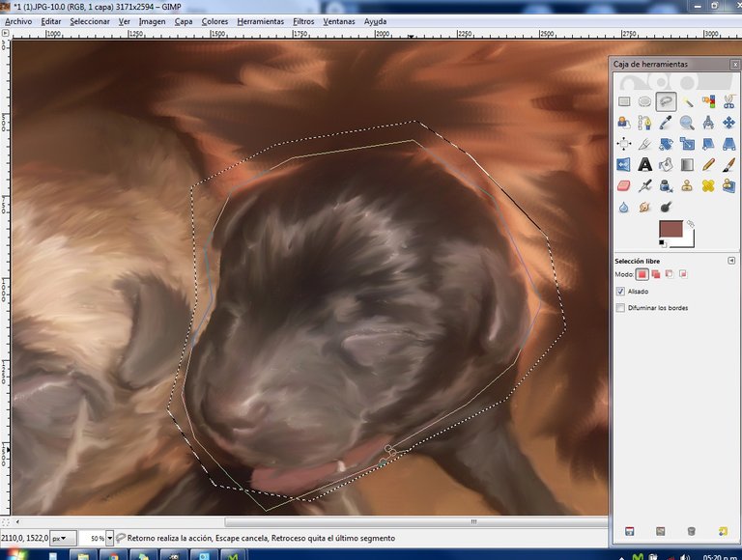742x560 pixels.
Task: Select the Paintbrush tool
Action: coord(729,164)
